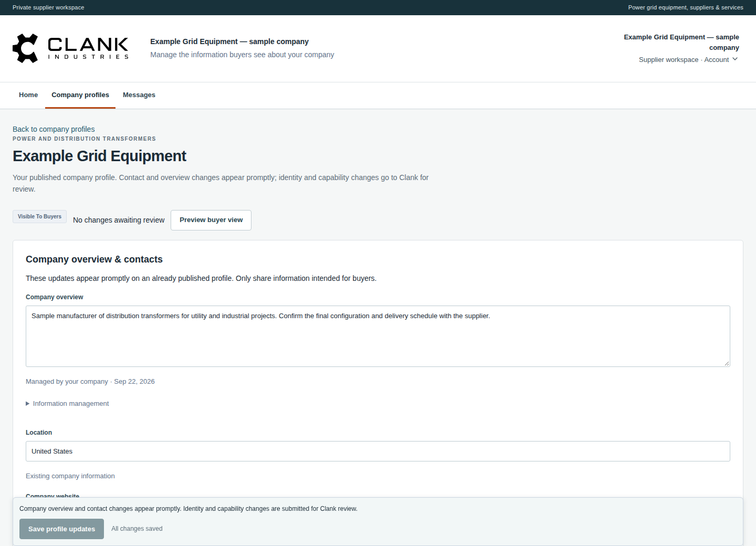This screenshot has height=546, width=756.
Task: Click into the Location input field
Action: click(378, 451)
